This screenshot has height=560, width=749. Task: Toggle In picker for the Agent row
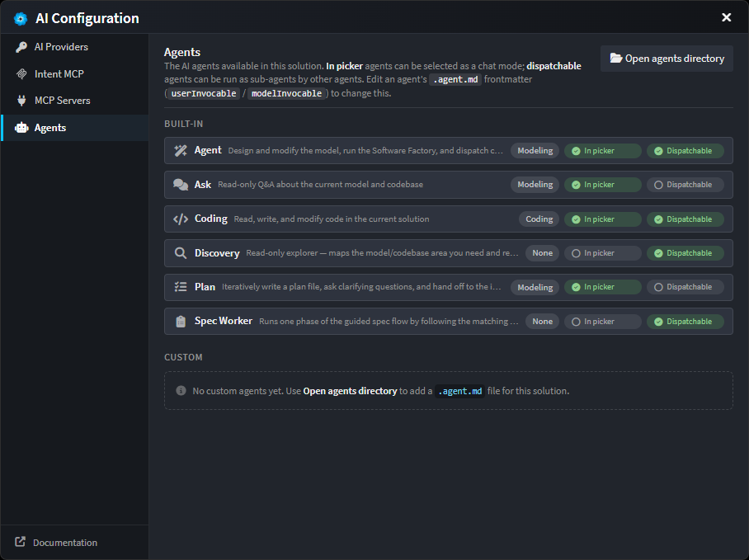603,151
